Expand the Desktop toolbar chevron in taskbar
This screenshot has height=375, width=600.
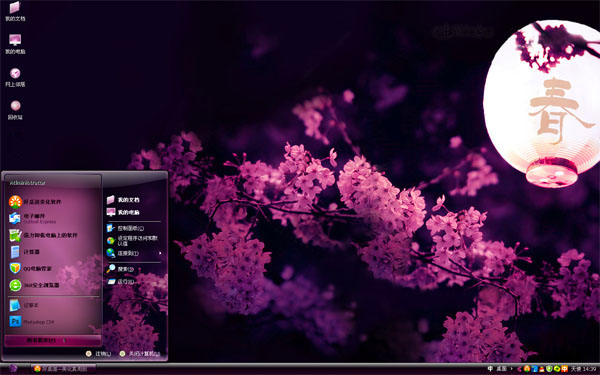click(x=512, y=369)
